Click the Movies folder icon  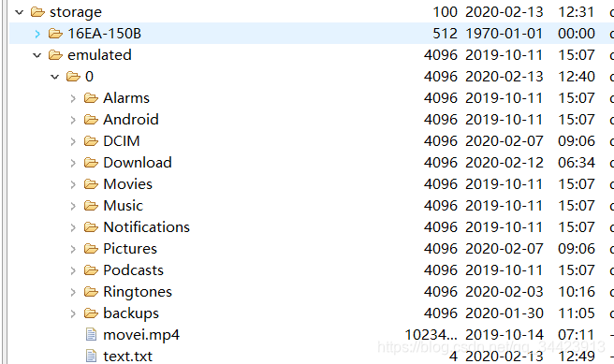[91, 184]
